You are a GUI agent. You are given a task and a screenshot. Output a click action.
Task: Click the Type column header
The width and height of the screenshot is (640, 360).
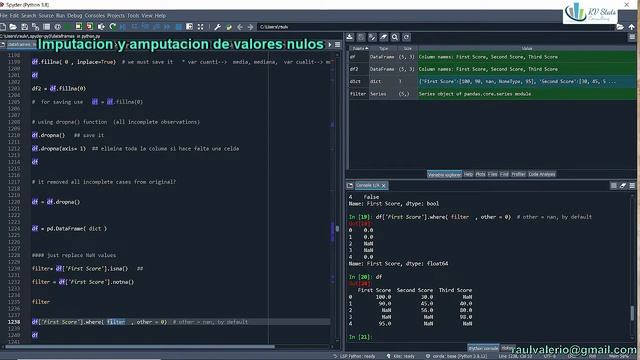click(x=383, y=48)
